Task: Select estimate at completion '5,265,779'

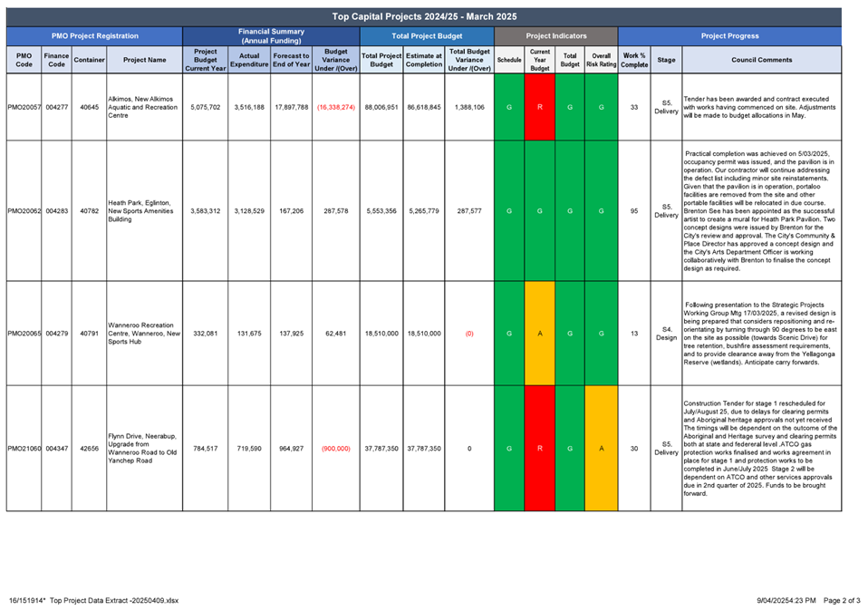Action: pos(424,211)
